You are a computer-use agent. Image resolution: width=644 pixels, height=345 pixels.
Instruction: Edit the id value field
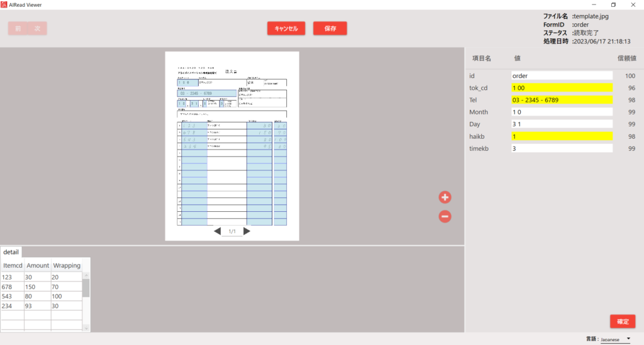click(562, 75)
